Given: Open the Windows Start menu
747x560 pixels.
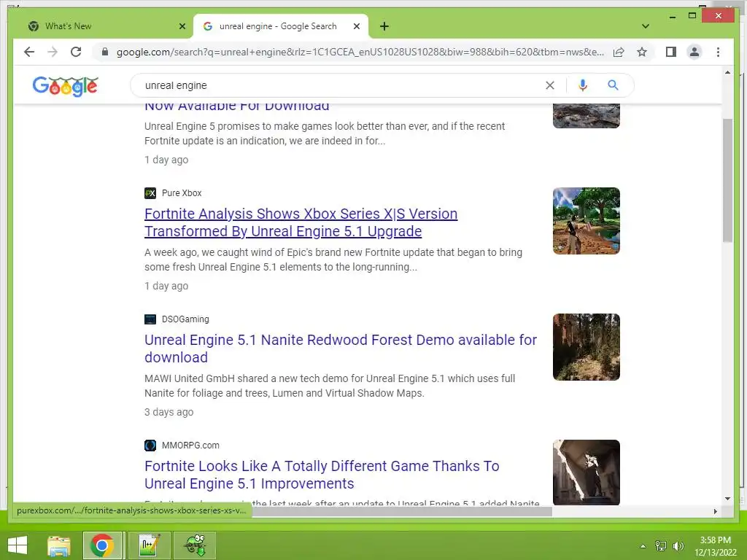Looking at the screenshot, I should tap(18, 545).
